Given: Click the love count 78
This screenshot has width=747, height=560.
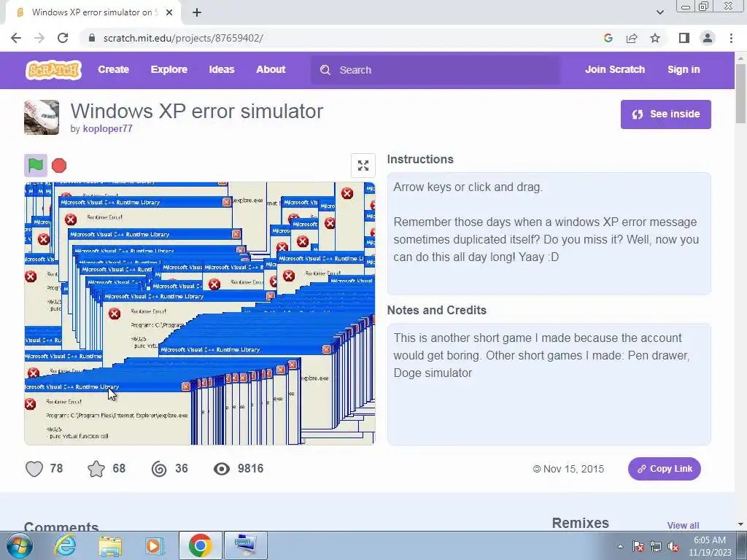Looking at the screenshot, I should [x=56, y=469].
